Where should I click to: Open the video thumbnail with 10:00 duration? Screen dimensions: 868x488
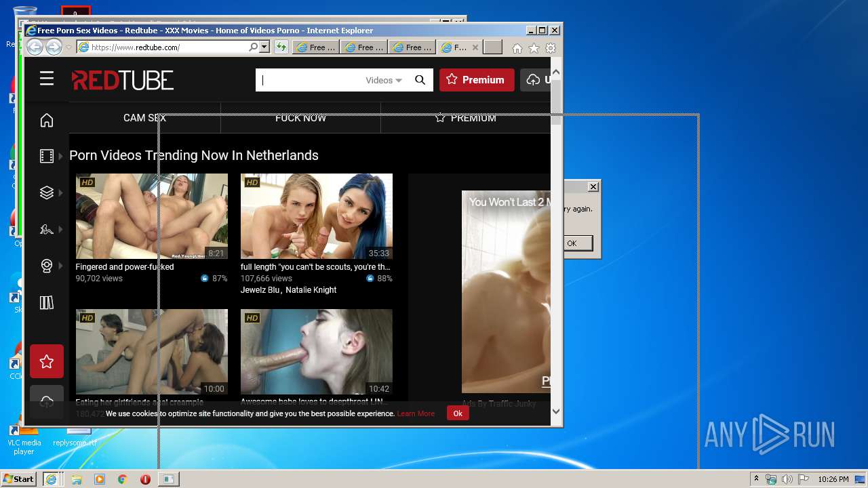152,352
